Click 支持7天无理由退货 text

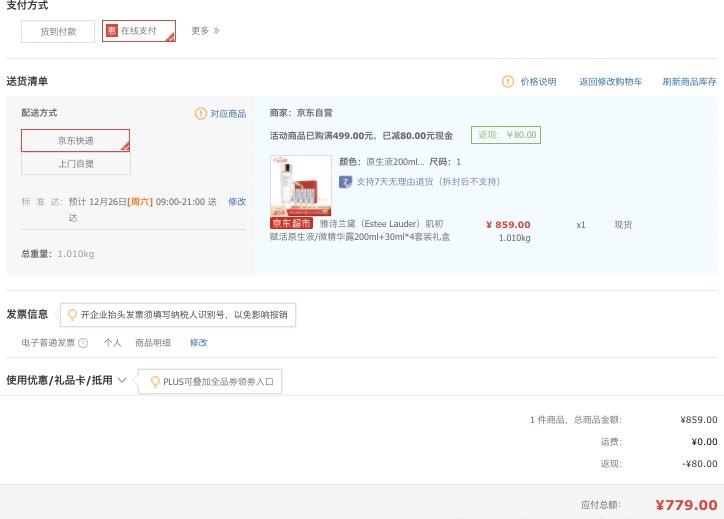[x=428, y=182]
